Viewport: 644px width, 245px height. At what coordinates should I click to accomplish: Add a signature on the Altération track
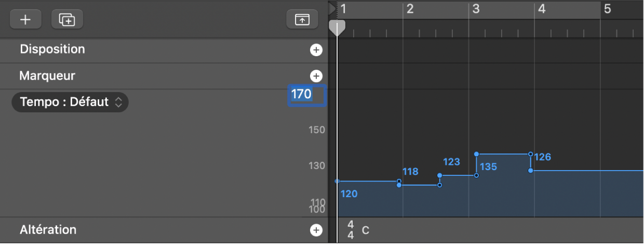tap(316, 230)
